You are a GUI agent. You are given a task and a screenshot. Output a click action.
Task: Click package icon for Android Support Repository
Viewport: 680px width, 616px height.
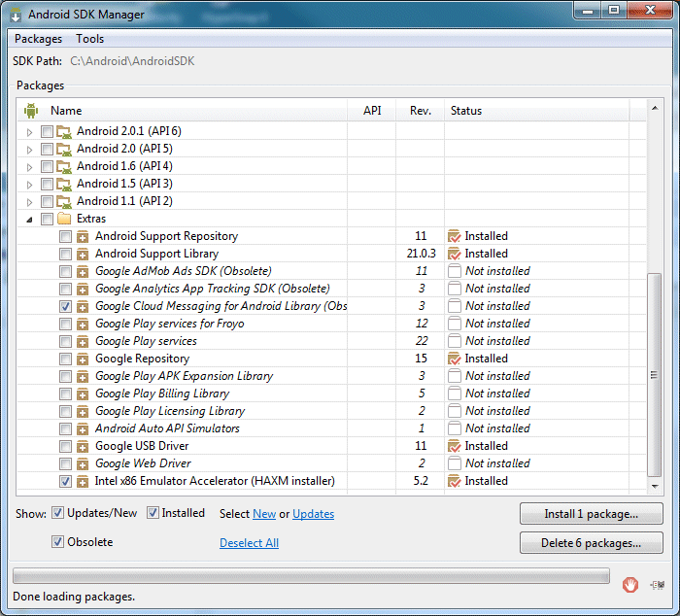coord(83,236)
